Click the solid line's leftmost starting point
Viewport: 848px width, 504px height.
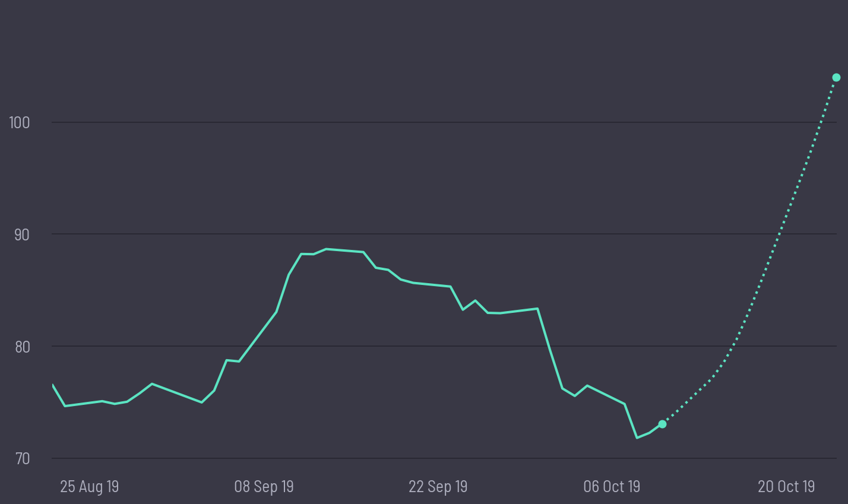(x=53, y=385)
